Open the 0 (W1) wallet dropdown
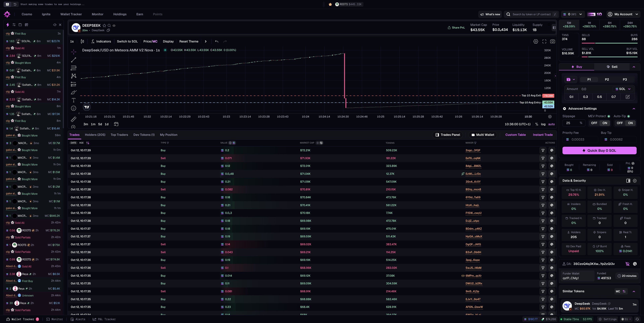 click(x=573, y=14)
